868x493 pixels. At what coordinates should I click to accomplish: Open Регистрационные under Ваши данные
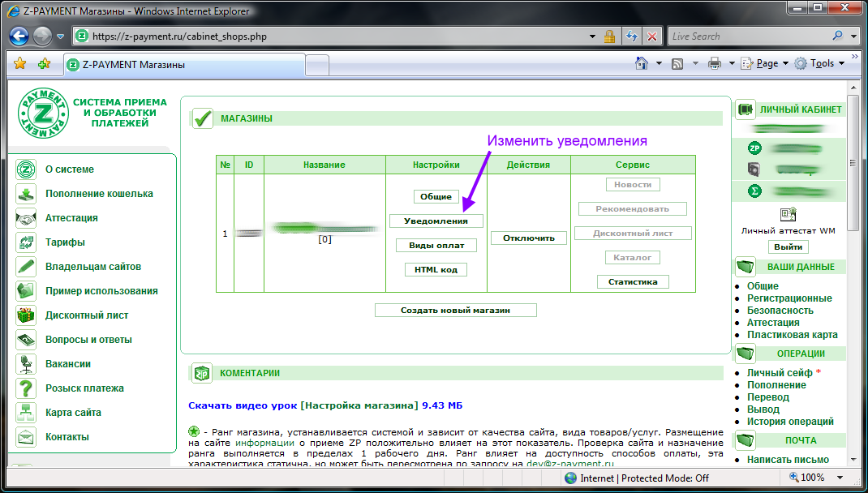coord(789,298)
